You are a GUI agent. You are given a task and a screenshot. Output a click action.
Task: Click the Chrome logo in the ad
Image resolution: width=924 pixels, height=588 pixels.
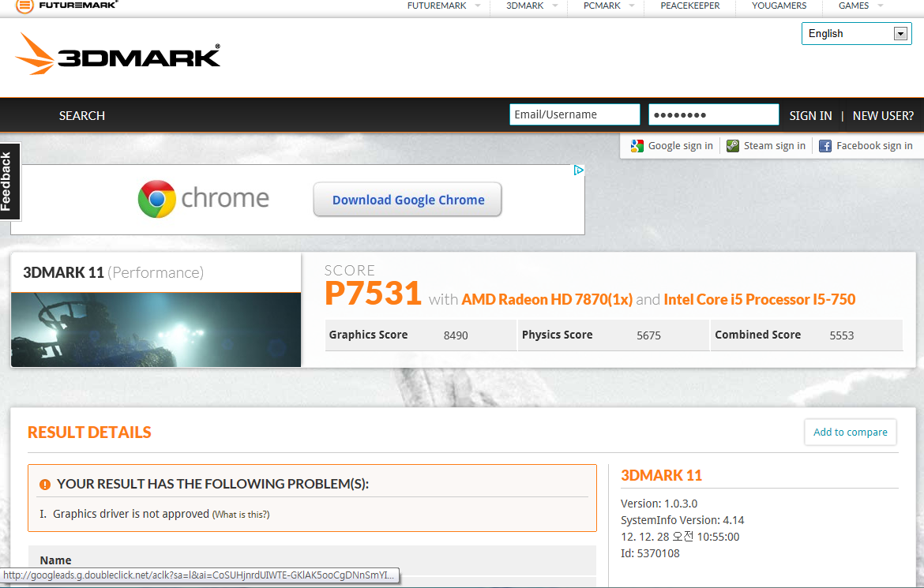156,199
